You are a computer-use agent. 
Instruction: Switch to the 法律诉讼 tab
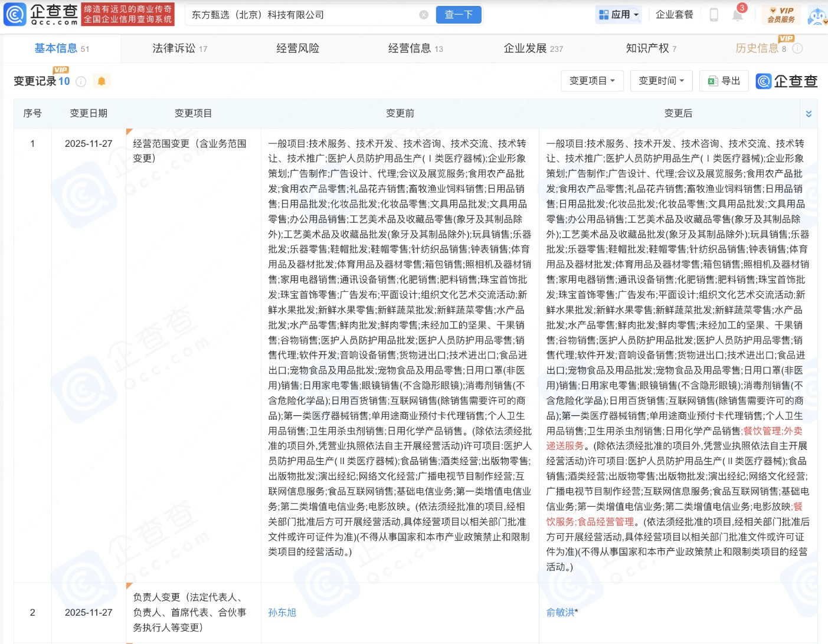pos(179,48)
